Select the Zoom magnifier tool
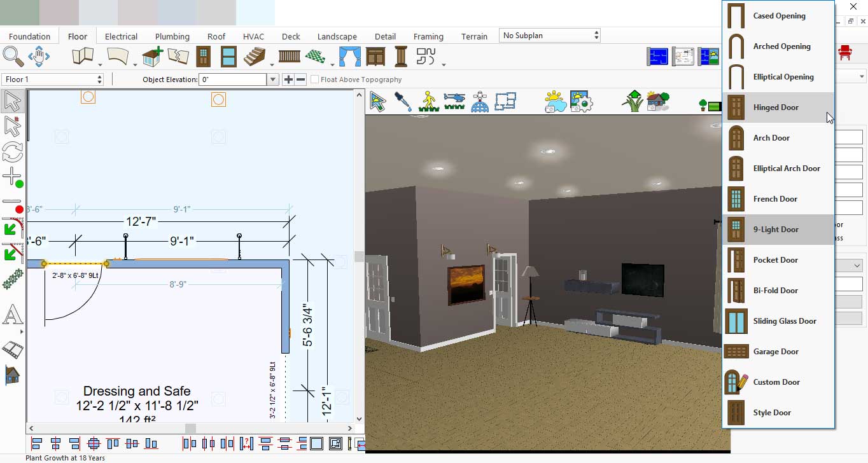Image resolution: width=868 pixels, height=463 pixels. pyautogui.click(x=11, y=57)
